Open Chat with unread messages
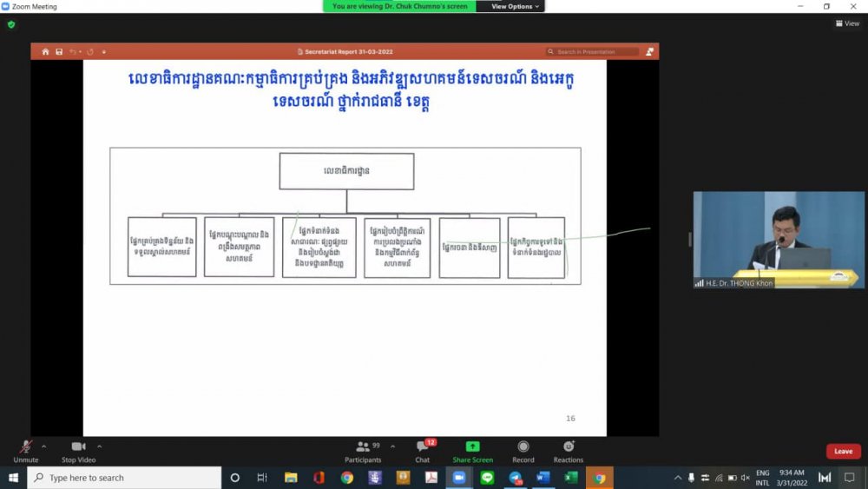 click(423, 449)
